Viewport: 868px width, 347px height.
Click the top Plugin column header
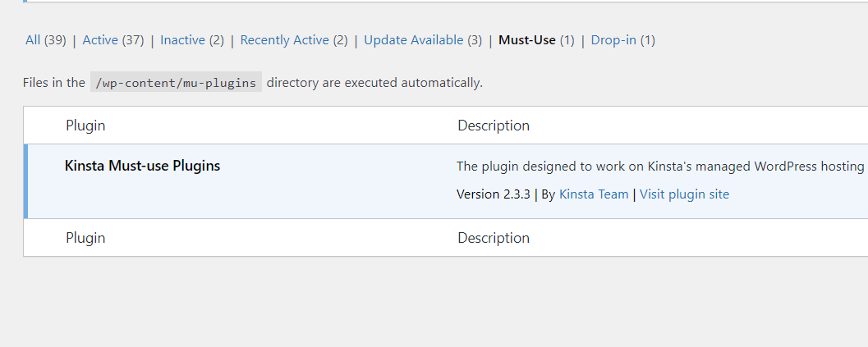pyautogui.click(x=85, y=126)
